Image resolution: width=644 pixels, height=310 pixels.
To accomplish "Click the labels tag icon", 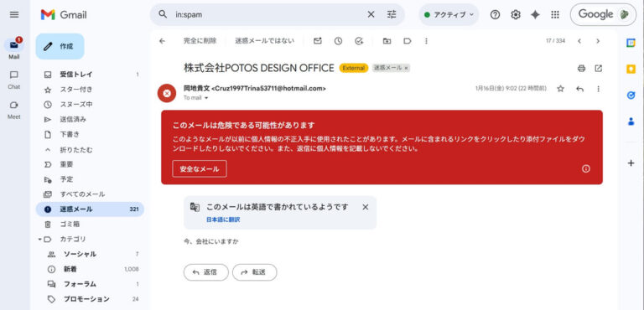I will point(408,41).
